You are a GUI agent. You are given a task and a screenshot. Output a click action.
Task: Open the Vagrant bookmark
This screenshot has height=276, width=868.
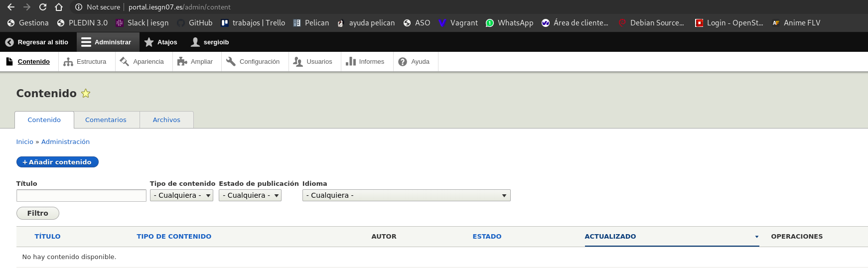tap(458, 23)
